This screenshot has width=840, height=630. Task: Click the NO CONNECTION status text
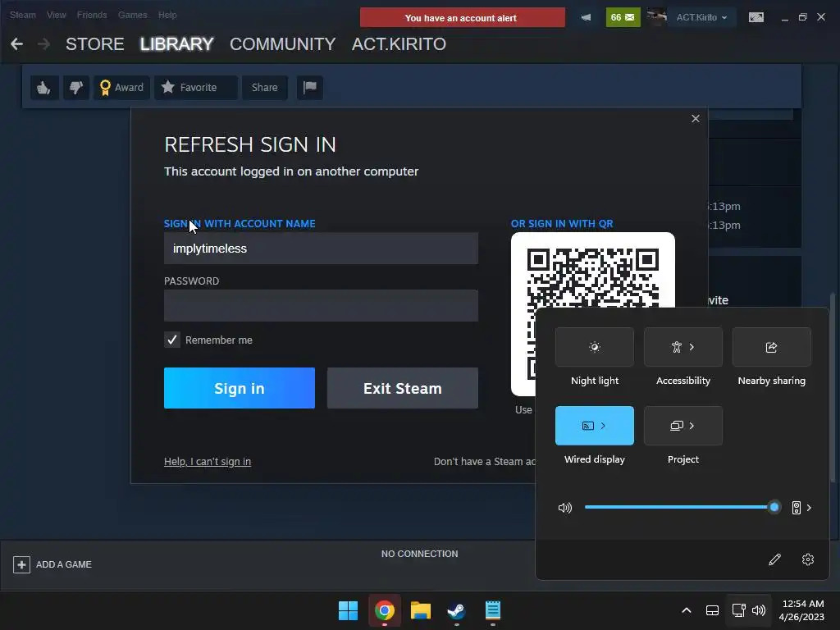click(x=419, y=554)
